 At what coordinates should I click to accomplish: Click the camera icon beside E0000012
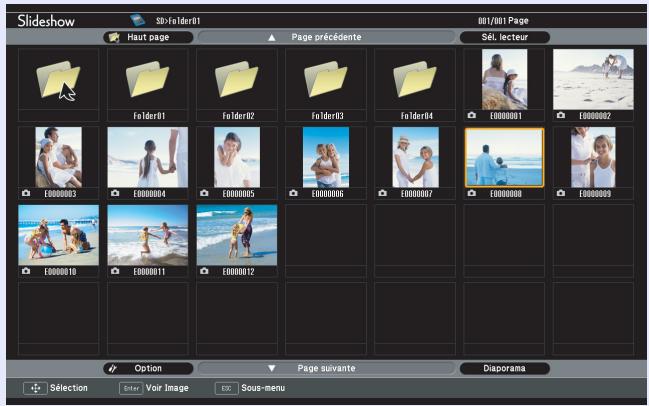click(x=204, y=271)
